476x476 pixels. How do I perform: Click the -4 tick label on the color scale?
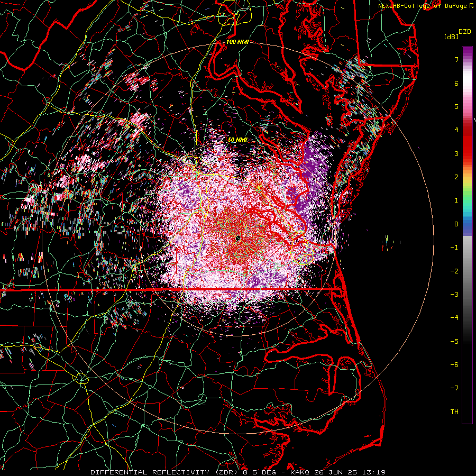pyautogui.click(x=454, y=318)
